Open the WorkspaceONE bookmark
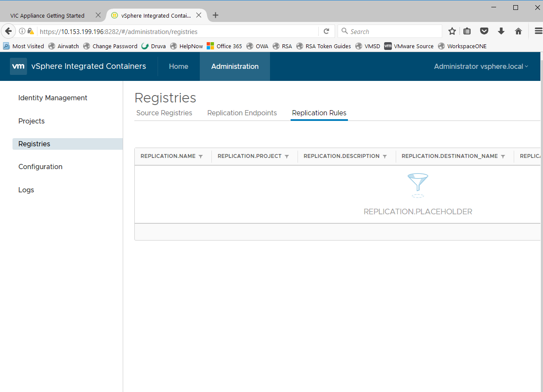543x392 pixels. tap(462, 46)
